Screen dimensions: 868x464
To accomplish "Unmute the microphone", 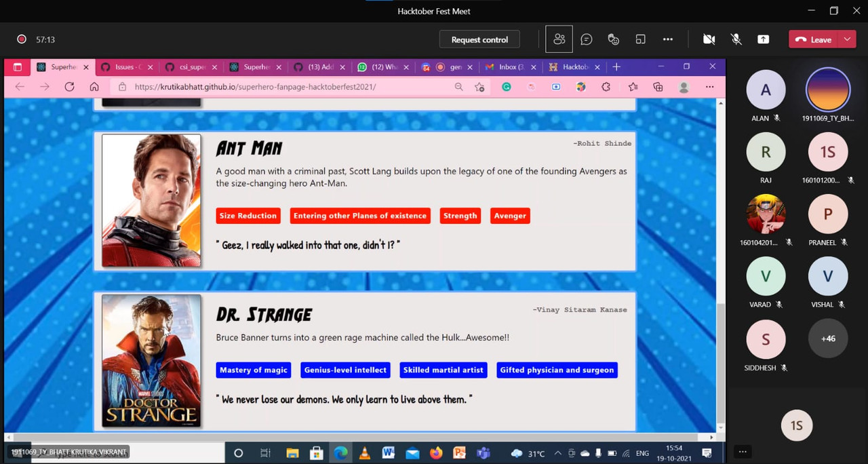I will pyautogui.click(x=736, y=39).
